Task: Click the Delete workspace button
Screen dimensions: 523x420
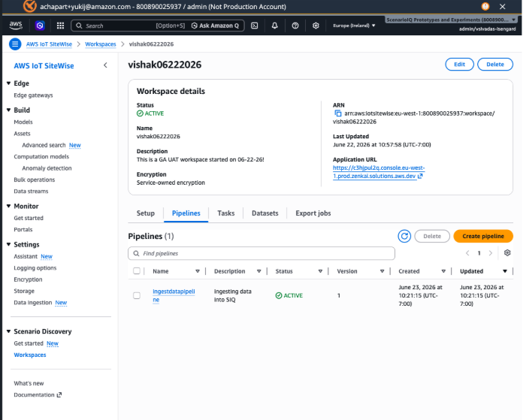Action: pyautogui.click(x=495, y=65)
